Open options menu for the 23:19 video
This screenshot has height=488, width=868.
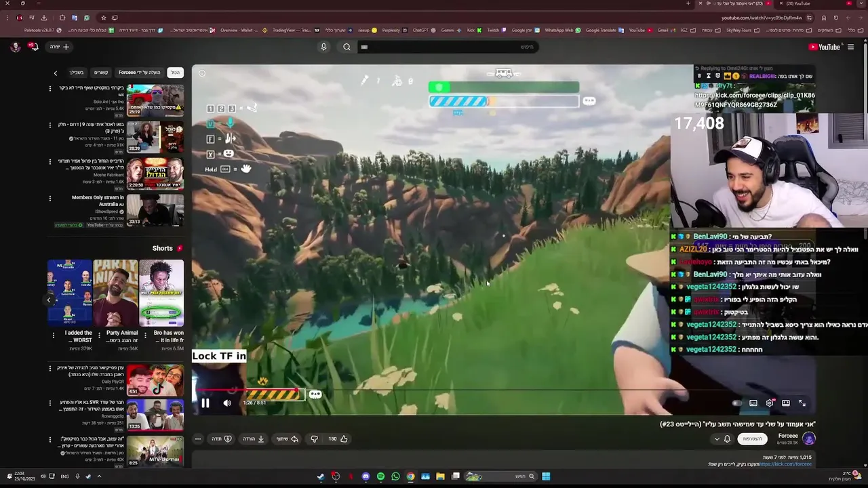50,88
